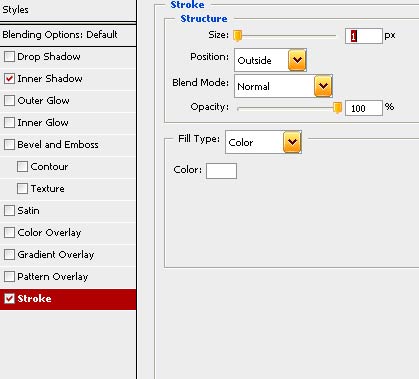
Task: Open the Fill Type dropdown
Action: click(292, 142)
